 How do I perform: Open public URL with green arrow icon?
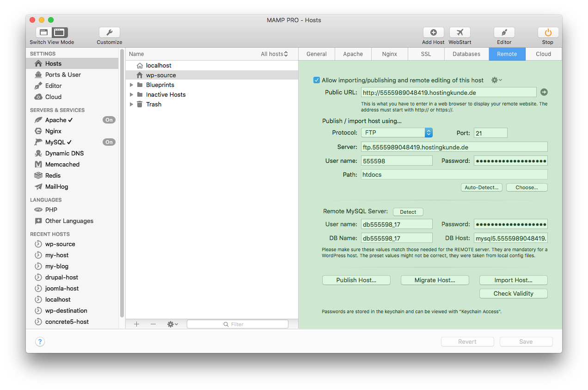pyautogui.click(x=544, y=92)
